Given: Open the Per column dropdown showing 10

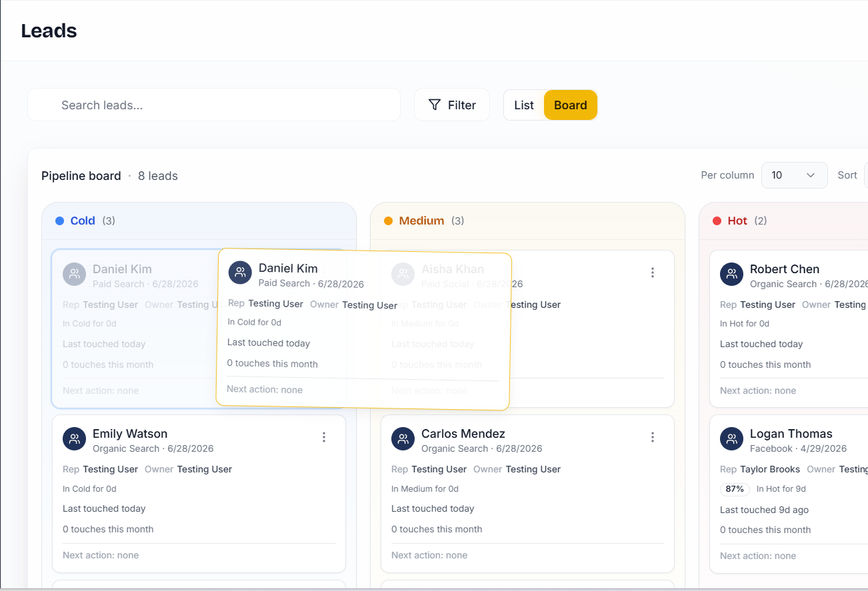Looking at the screenshot, I should click(794, 175).
